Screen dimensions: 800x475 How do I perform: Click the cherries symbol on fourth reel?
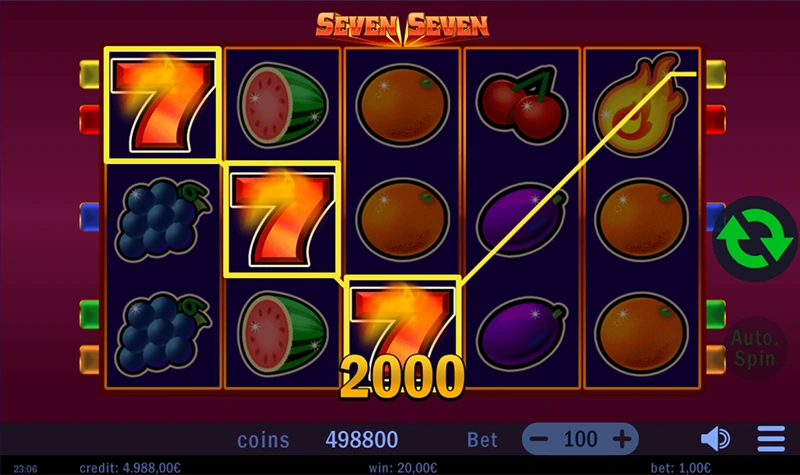pyautogui.click(x=521, y=105)
